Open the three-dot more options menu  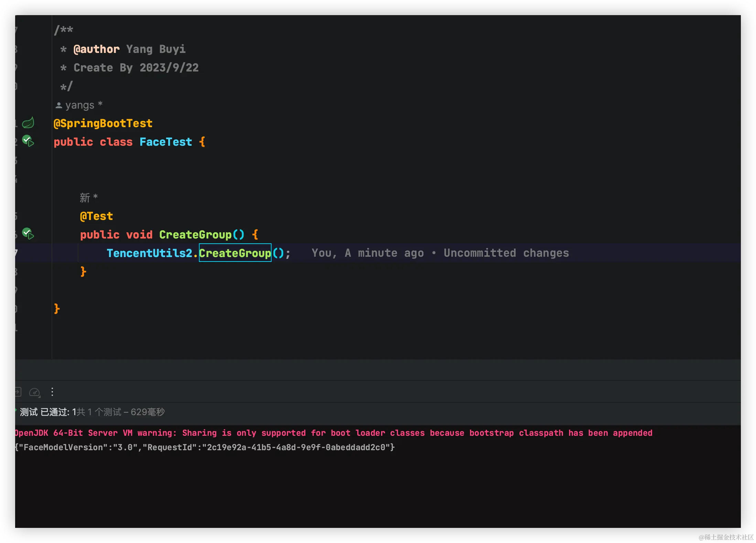pyautogui.click(x=52, y=392)
